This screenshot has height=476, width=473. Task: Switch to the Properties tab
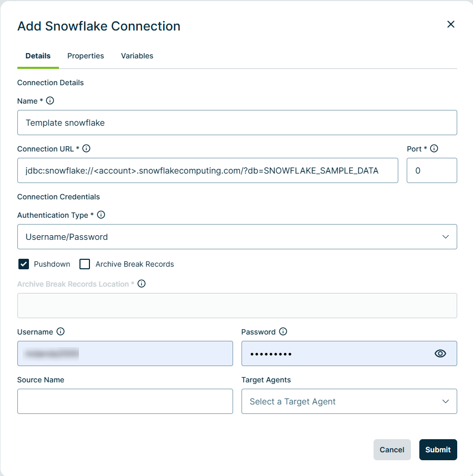tap(86, 56)
